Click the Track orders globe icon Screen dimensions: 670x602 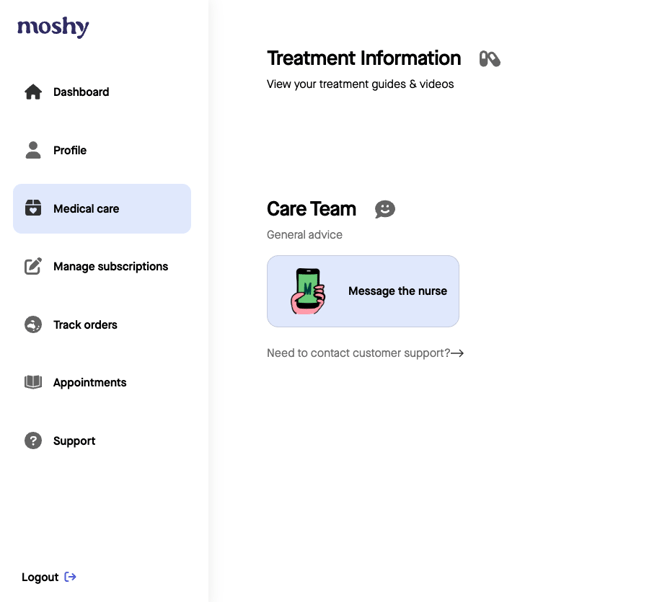[x=33, y=324]
